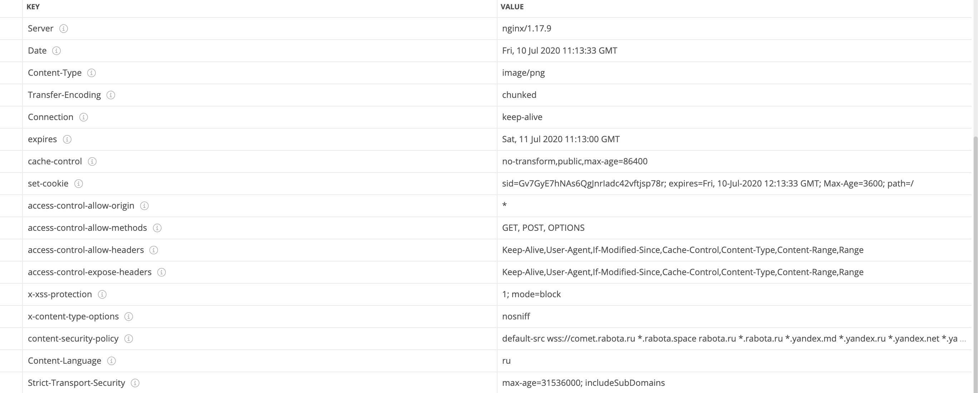Select the nginx/1.17.9 server value

526,29
